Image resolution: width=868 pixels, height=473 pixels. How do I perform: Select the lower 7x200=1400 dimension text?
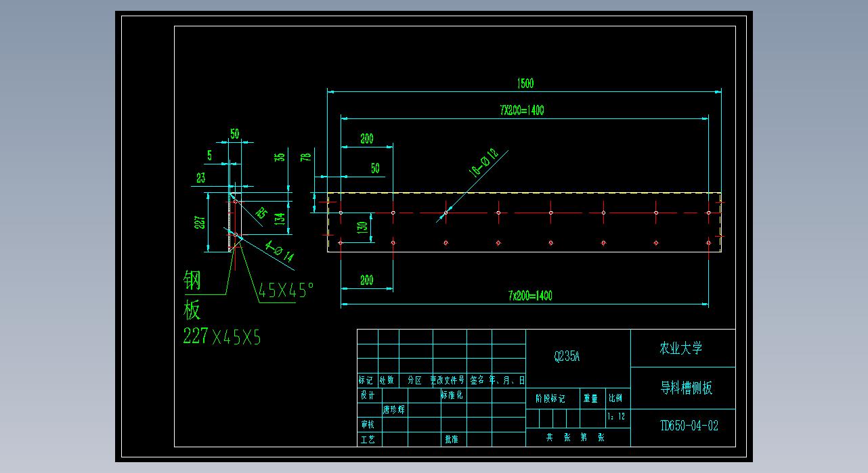click(x=530, y=296)
